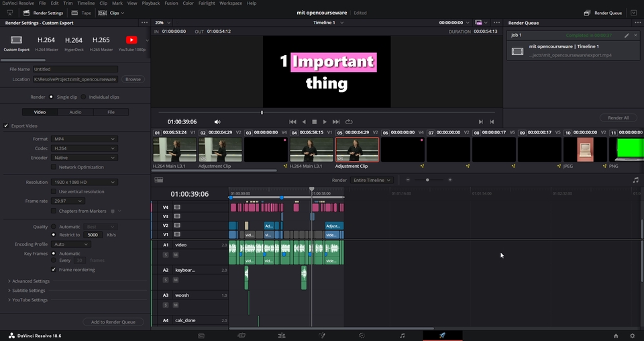Select the HyperDeck preset

(x=74, y=43)
